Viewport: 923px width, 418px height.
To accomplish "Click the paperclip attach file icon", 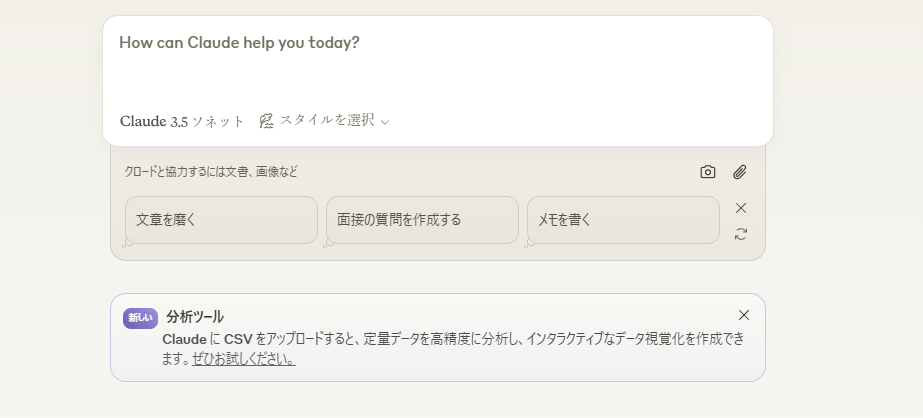I will pos(740,172).
